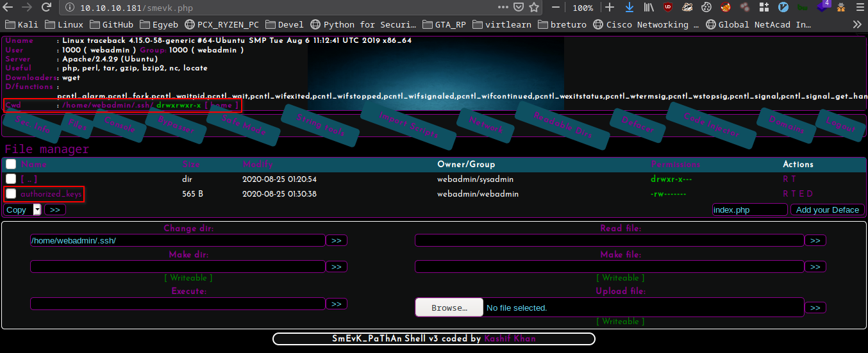Click the zoom out minus icon
This screenshot has width=868, height=353.
click(x=556, y=8)
